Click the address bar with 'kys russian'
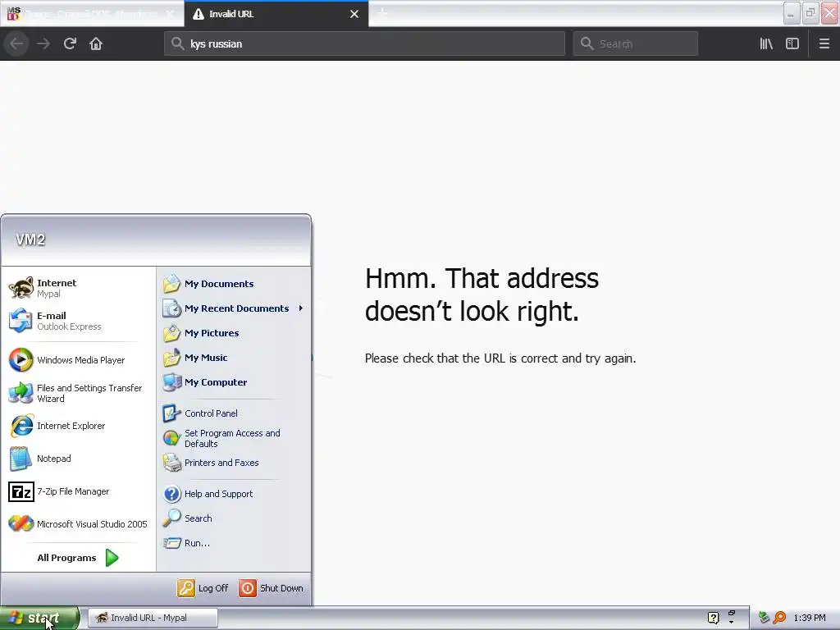 click(x=364, y=43)
